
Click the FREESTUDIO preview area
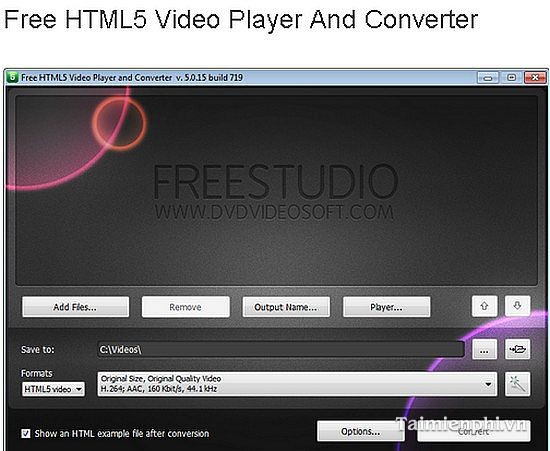[x=276, y=190]
